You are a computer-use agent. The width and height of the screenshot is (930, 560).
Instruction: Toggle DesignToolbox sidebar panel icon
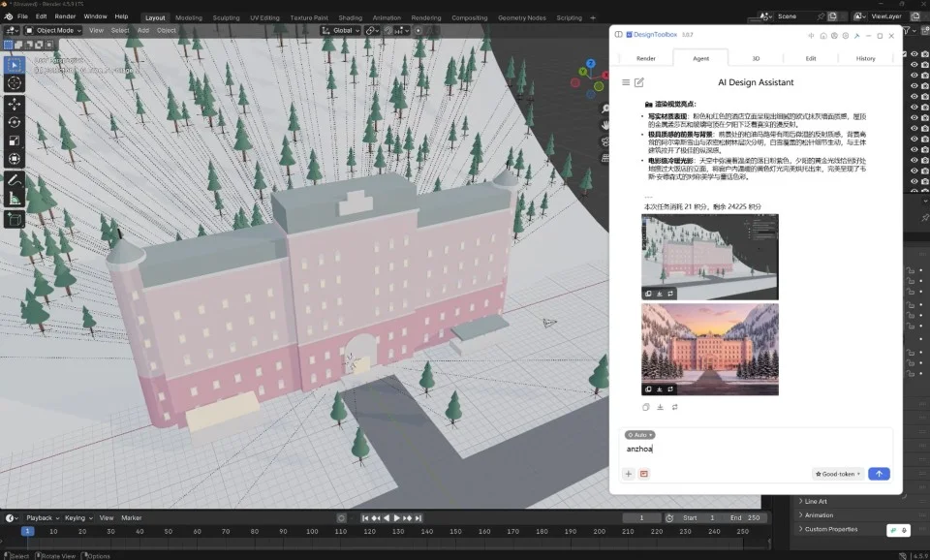619,35
